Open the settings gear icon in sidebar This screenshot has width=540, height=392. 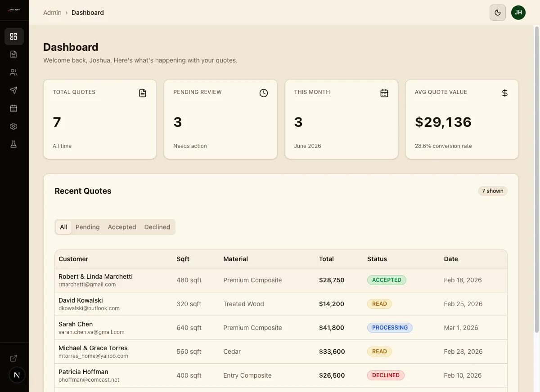13,126
